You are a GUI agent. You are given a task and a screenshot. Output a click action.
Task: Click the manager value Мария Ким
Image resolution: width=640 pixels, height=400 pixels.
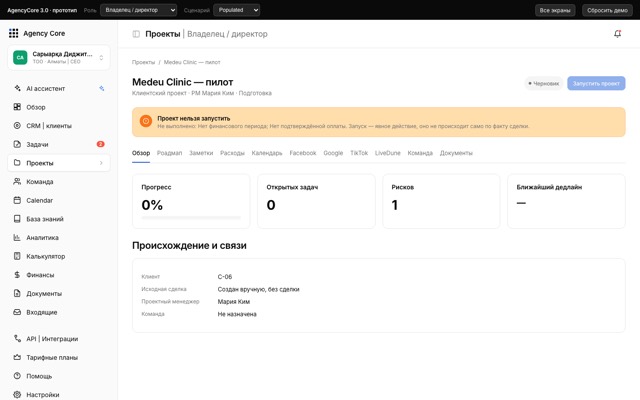pyautogui.click(x=234, y=302)
